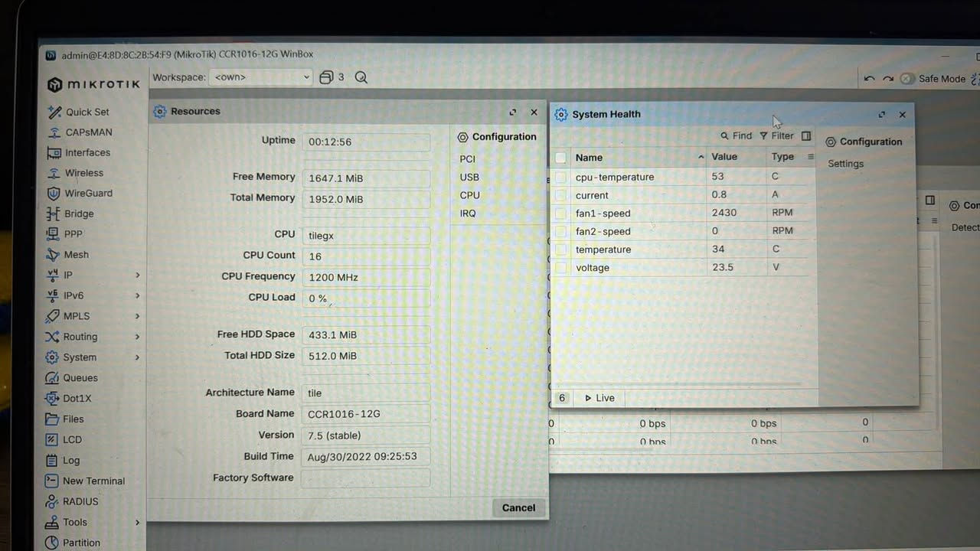The width and height of the screenshot is (980, 551).
Task: Open Settings in System Health configuration
Action: (x=845, y=164)
